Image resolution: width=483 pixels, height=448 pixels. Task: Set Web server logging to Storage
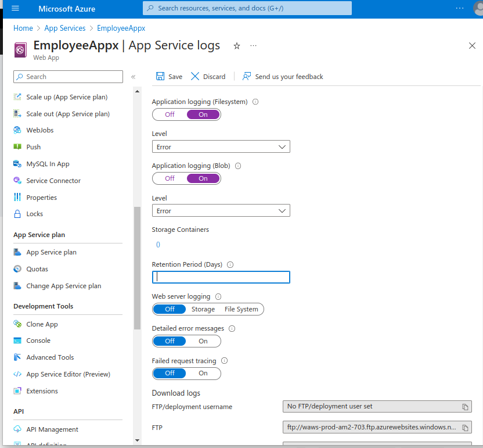pos(203,309)
